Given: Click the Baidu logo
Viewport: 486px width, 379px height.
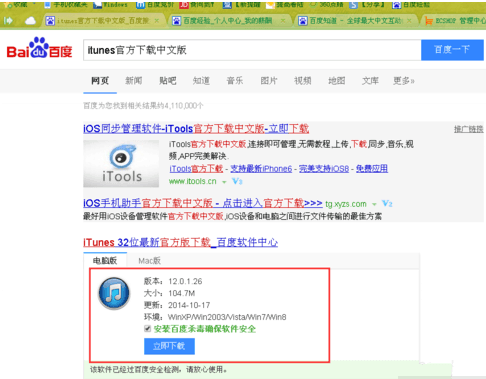Looking at the screenshot, I should pos(39,48).
